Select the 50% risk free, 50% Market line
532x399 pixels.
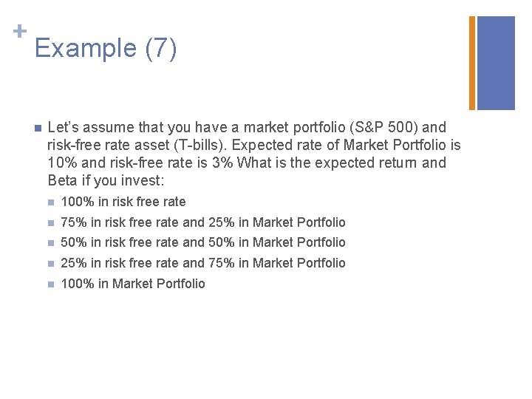click(x=203, y=242)
